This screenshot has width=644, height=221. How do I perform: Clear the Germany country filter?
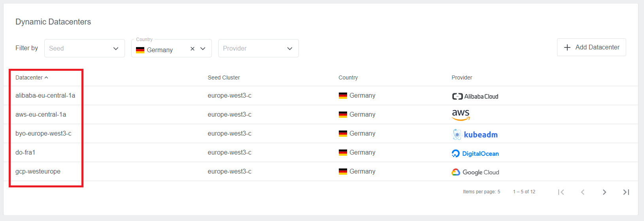[193, 49]
